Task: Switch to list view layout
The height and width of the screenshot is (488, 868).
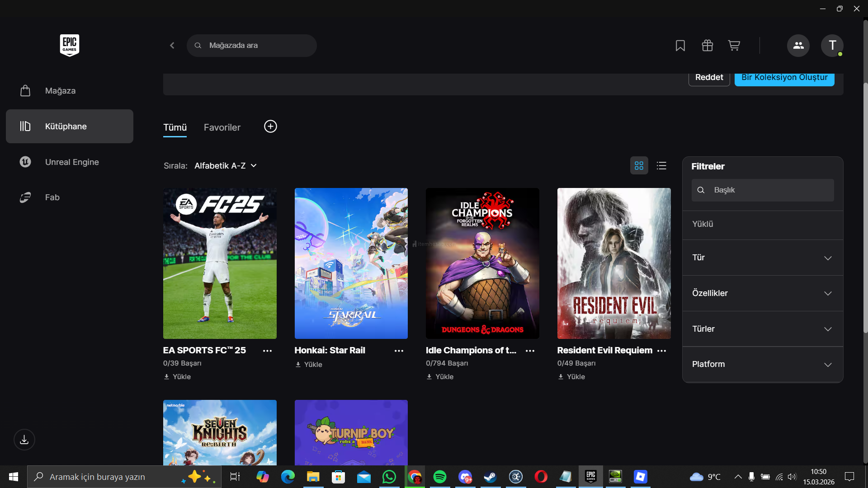Action: [x=661, y=166]
